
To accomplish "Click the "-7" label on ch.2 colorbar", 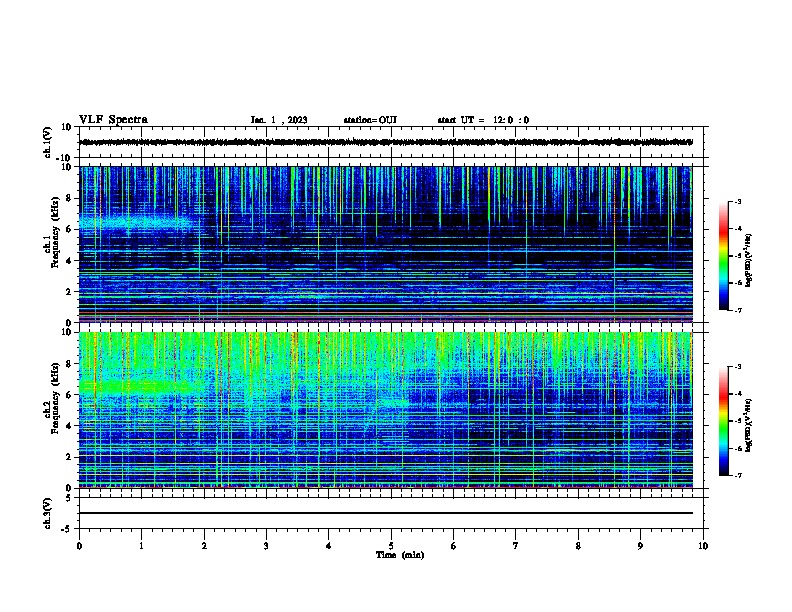I will [737, 476].
